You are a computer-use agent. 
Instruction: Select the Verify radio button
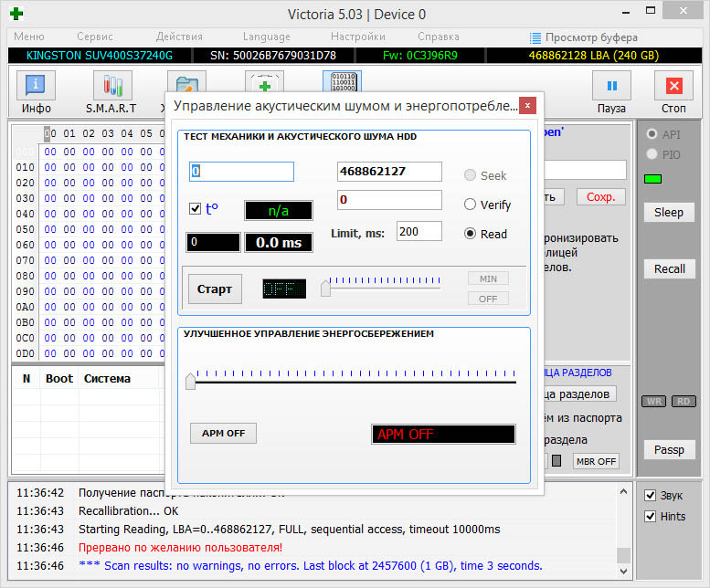coord(471,205)
